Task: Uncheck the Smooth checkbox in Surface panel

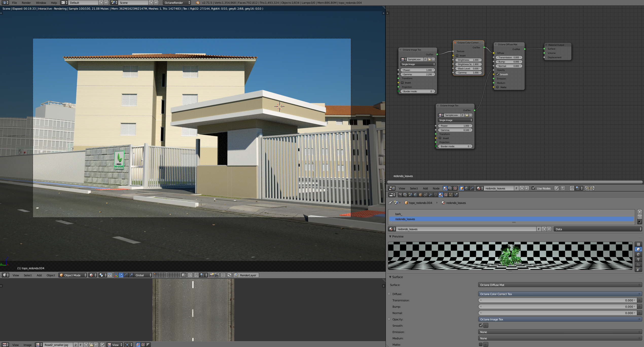Action: pos(480,325)
